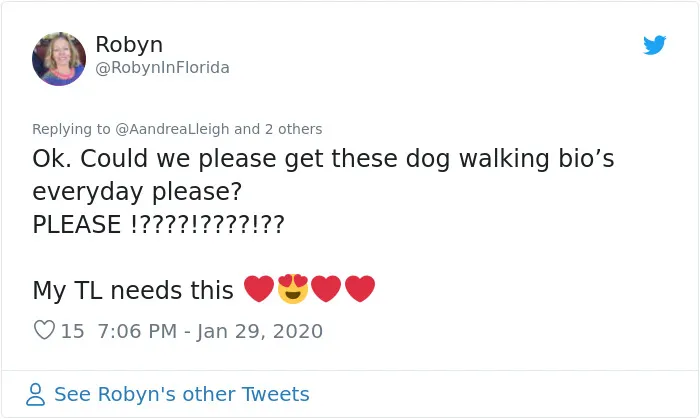
Task: Click See Robyn's other Tweets
Action: coord(182,394)
